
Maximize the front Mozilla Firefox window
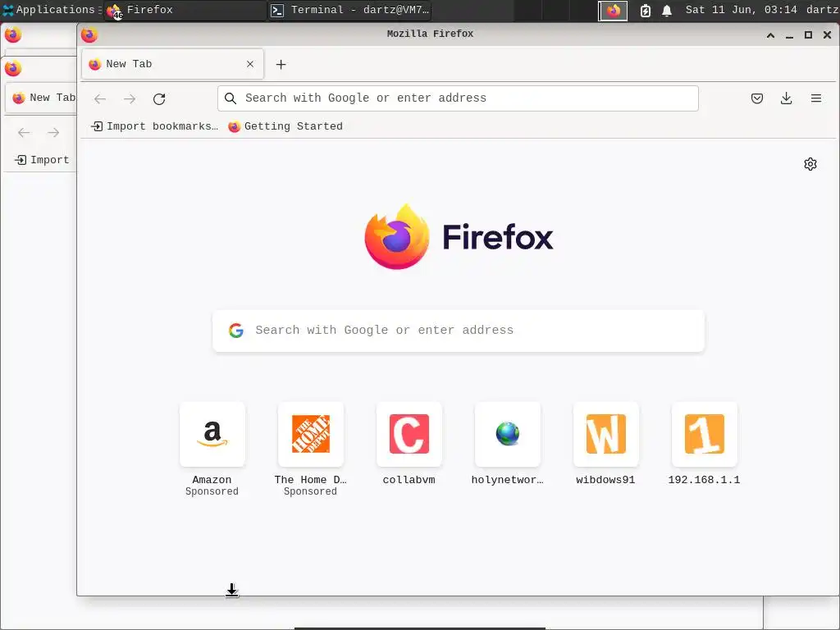808,35
